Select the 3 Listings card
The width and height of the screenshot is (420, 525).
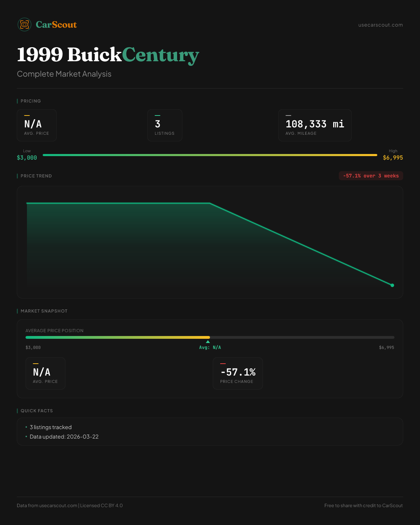click(x=164, y=125)
